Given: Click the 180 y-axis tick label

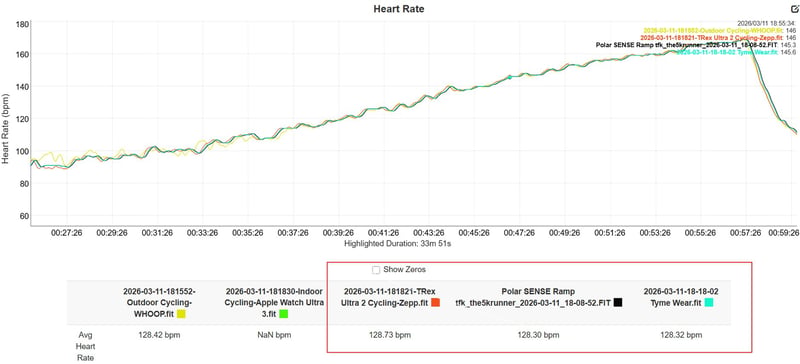Looking at the screenshot, I should 22,23.
